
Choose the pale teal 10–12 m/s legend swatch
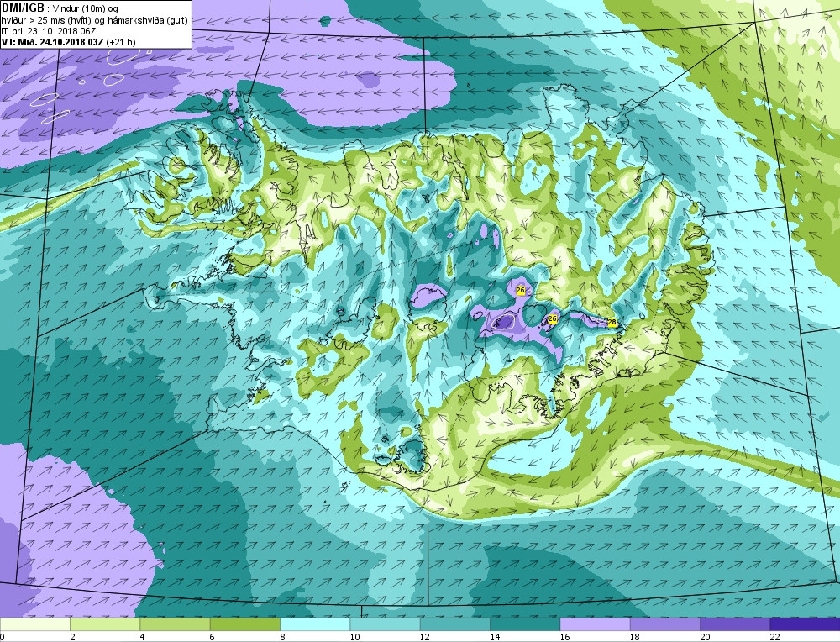[x=385, y=624]
